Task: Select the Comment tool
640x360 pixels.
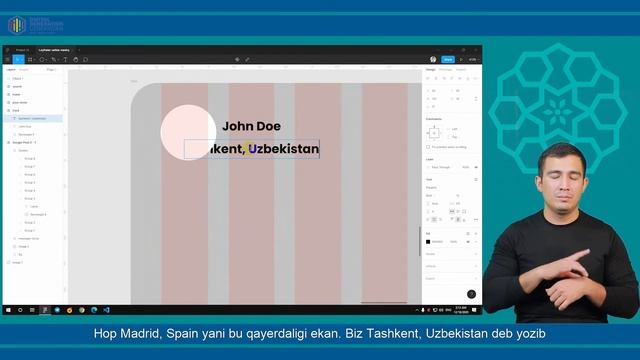Action: [x=86, y=60]
